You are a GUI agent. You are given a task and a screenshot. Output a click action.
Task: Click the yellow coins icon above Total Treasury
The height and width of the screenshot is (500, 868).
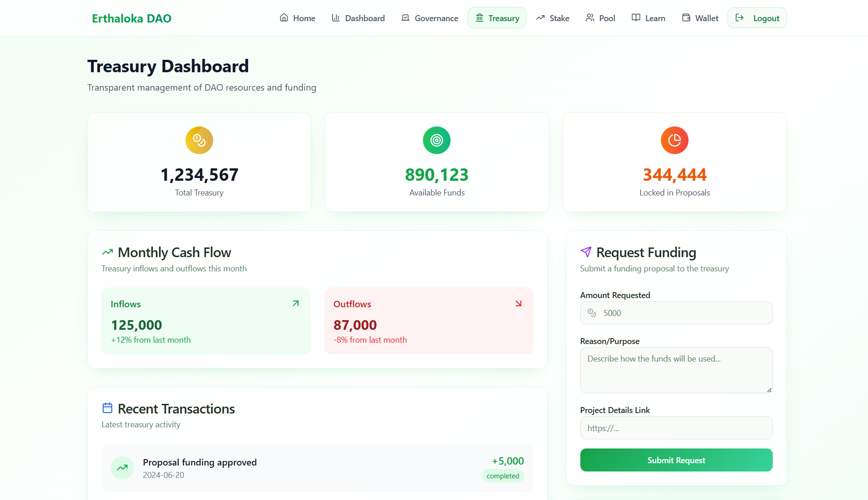[199, 140]
